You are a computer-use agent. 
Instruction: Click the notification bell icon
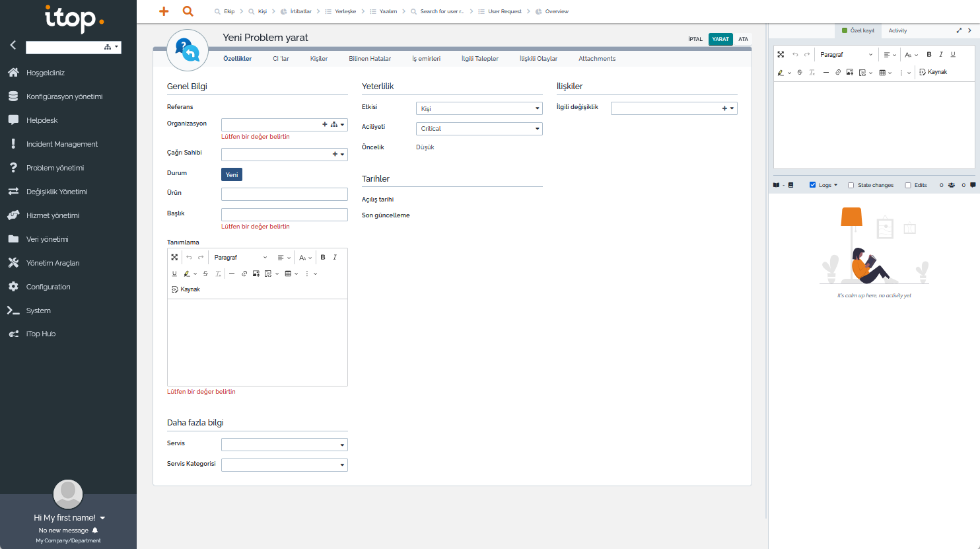95,531
